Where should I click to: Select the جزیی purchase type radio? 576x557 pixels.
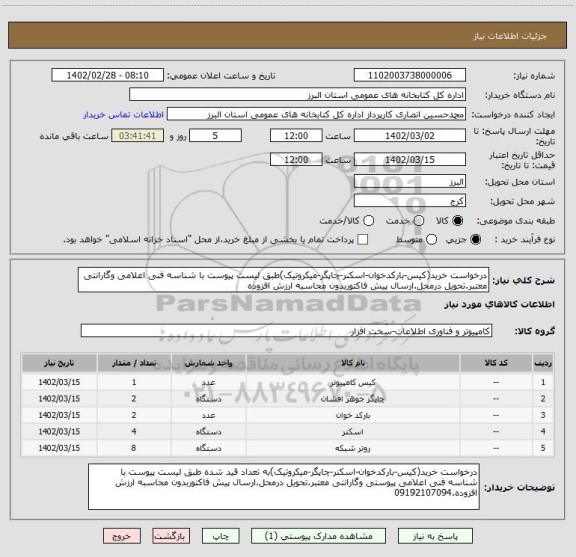476,240
